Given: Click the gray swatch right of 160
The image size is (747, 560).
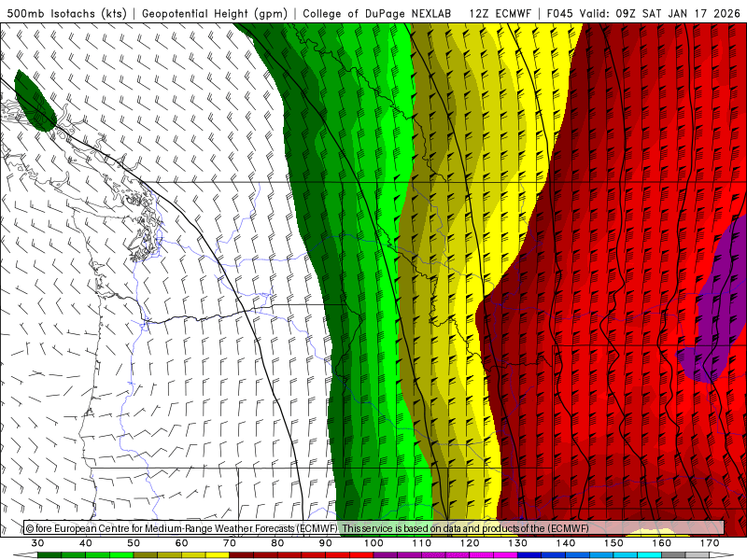Looking at the screenshot, I should 673,555.
